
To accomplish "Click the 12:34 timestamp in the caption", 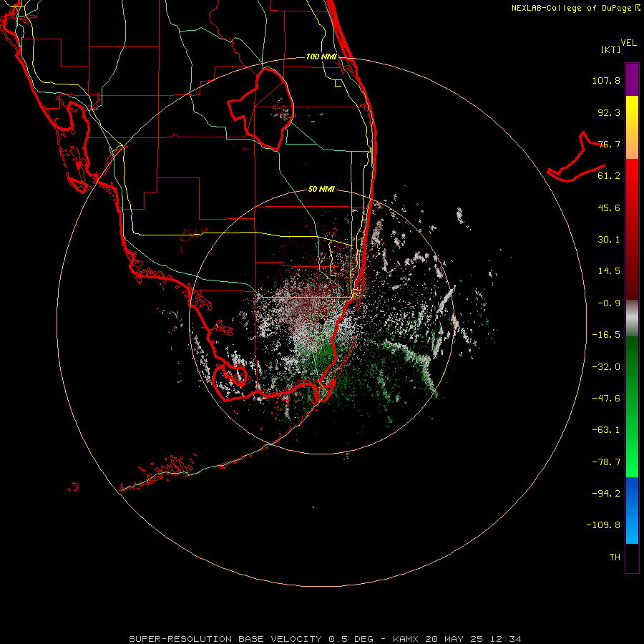I will click(506, 639).
